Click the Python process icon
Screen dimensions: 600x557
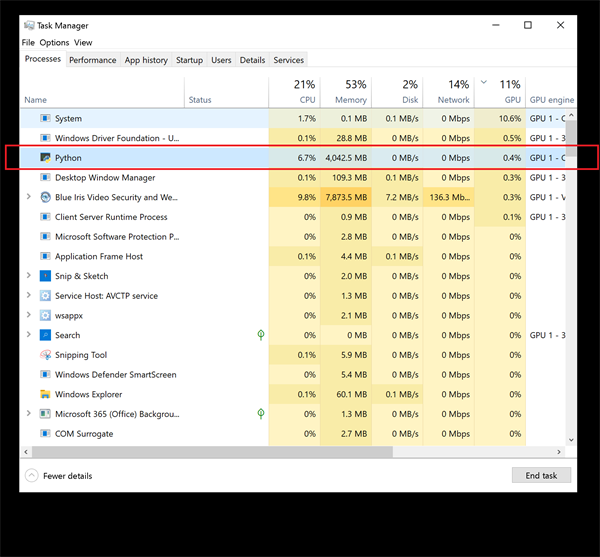click(x=45, y=158)
